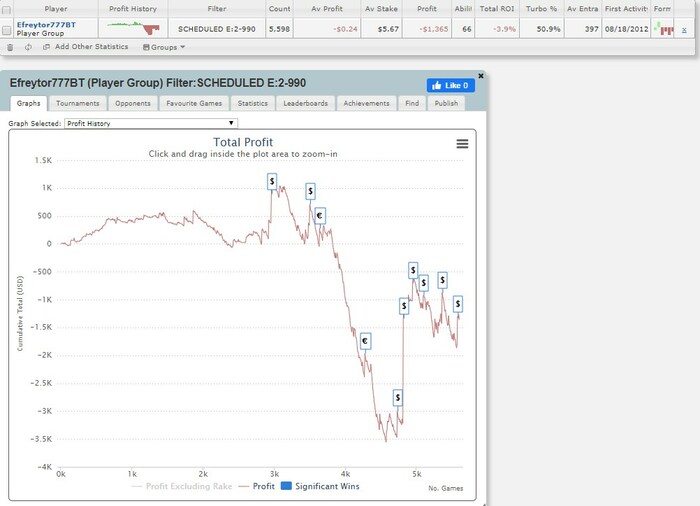This screenshot has width=700, height=506.
Task: Click the € marker near -2K profit level
Action: click(x=365, y=341)
